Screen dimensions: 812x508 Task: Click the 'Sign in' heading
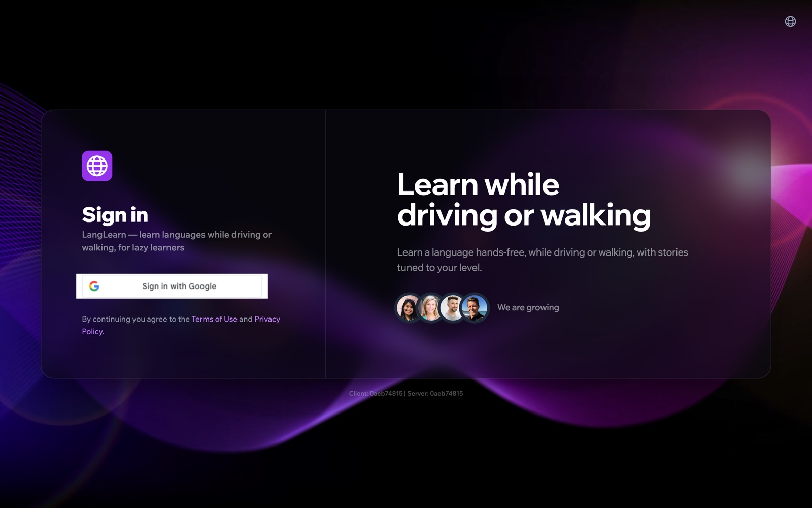click(x=115, y=215)
